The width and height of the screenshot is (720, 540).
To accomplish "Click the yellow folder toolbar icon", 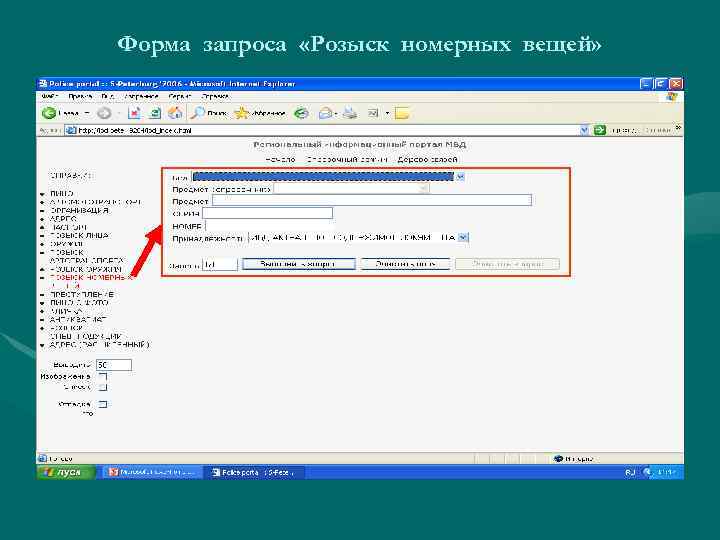I will point(402,113).
